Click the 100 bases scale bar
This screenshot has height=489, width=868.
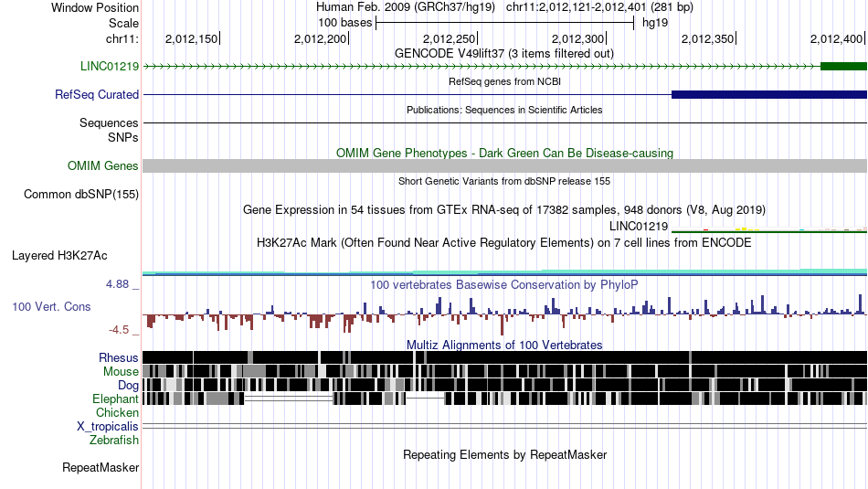tap(504, 23)
